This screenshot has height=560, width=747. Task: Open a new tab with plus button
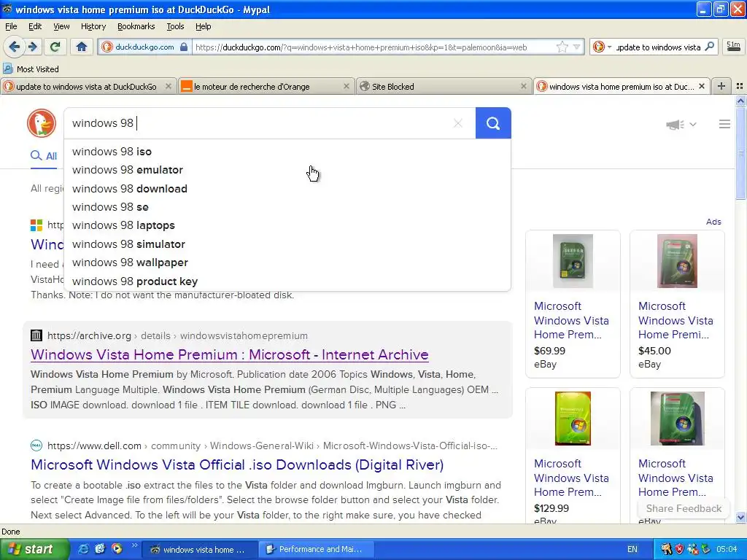point(721,86)
